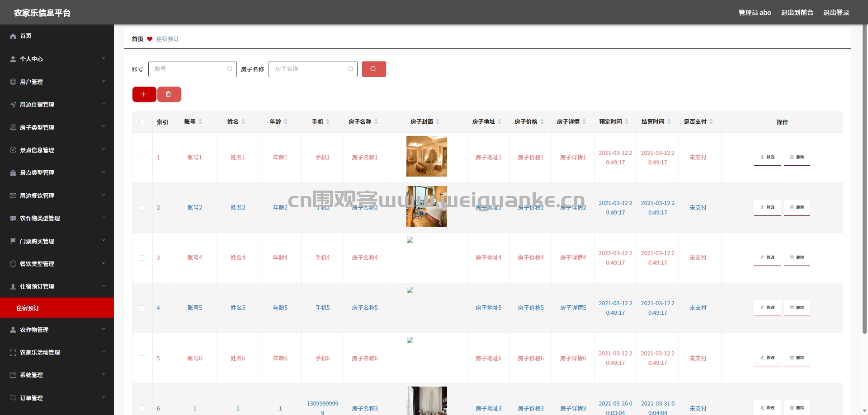
Task: Click the red search magnifier button
Action: (x=374, y=69)
